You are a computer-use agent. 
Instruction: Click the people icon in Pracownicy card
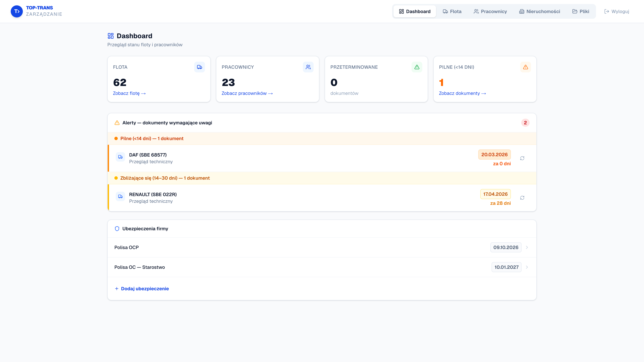pyautogui.click(x=308, y=67)
